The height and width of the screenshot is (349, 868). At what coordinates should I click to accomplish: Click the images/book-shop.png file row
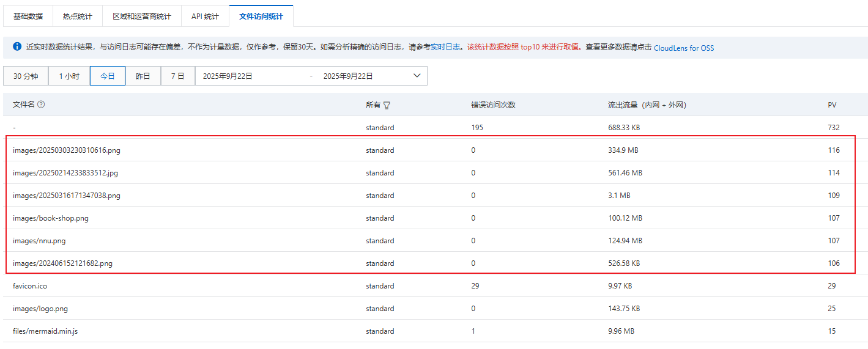[x=50, y=218]
